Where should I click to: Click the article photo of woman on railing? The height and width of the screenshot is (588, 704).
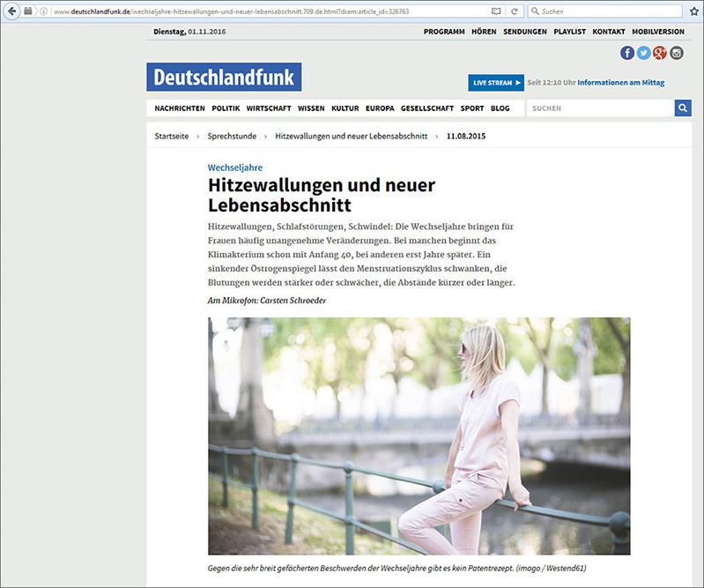coord(419,436)
